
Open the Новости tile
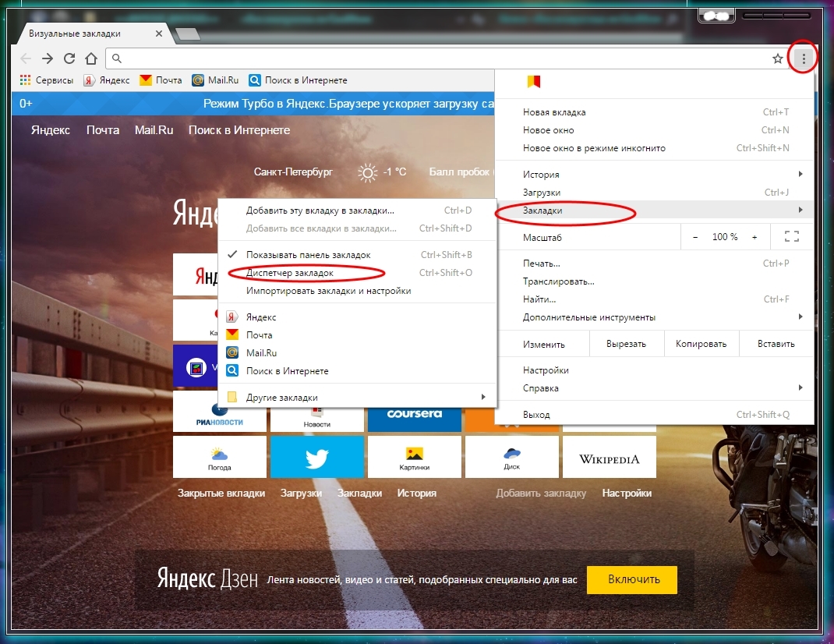click(317, 419)
